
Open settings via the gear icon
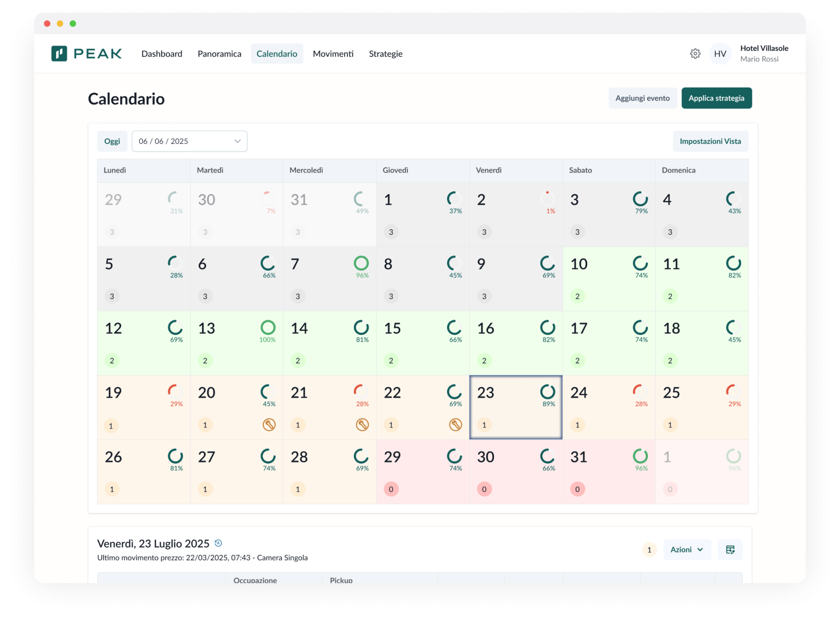coord(695,54)
